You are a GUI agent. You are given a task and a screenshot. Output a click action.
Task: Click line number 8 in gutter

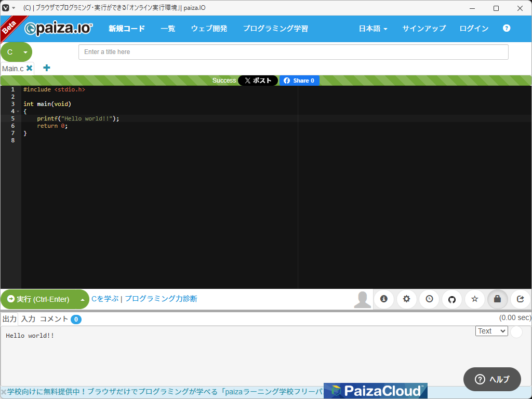13,140
